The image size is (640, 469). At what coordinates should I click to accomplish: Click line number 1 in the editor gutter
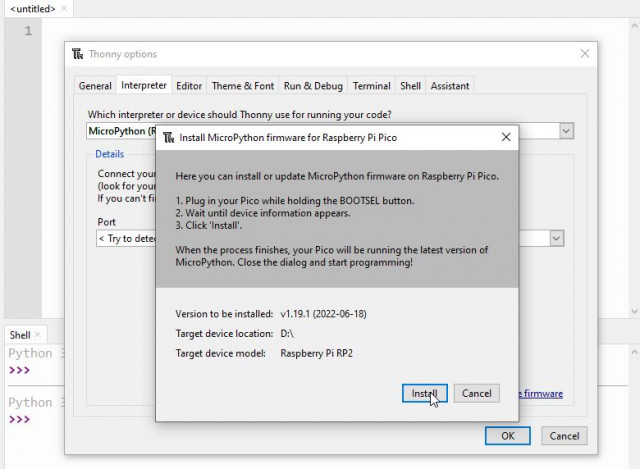pyautogui.click(x=28, y=31)
